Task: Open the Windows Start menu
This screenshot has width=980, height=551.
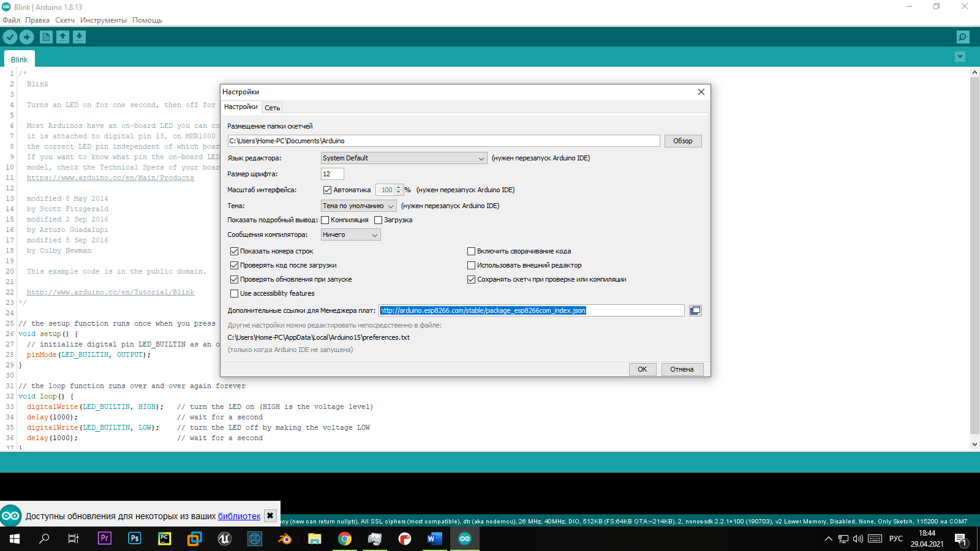Action: (15, 539)
